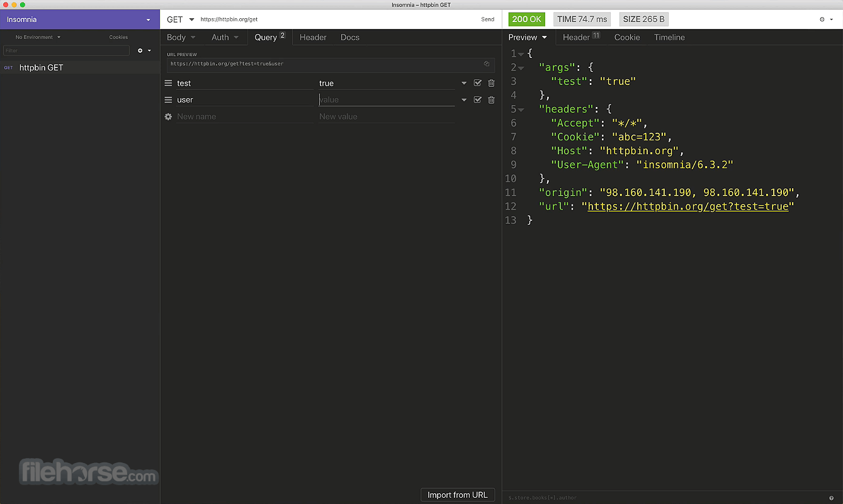
Task: Click the URL preview text
Action: click(227, 64)
